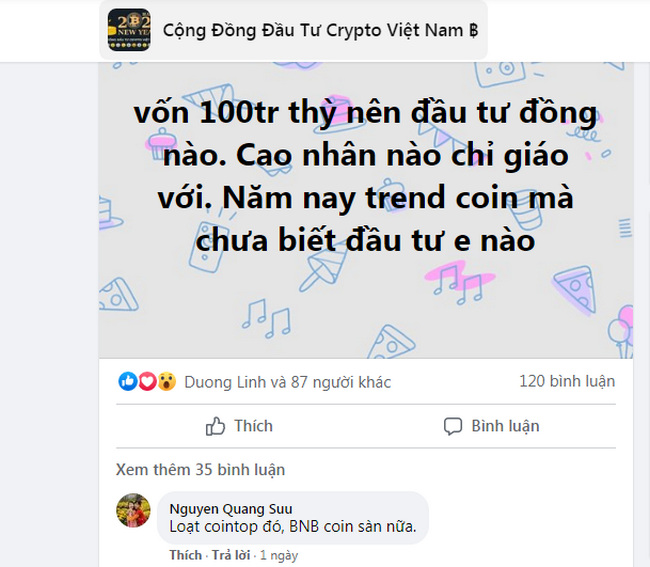Click the red heart reaction icon
This screenshot has width=650, height=567.
click(147, 381)
